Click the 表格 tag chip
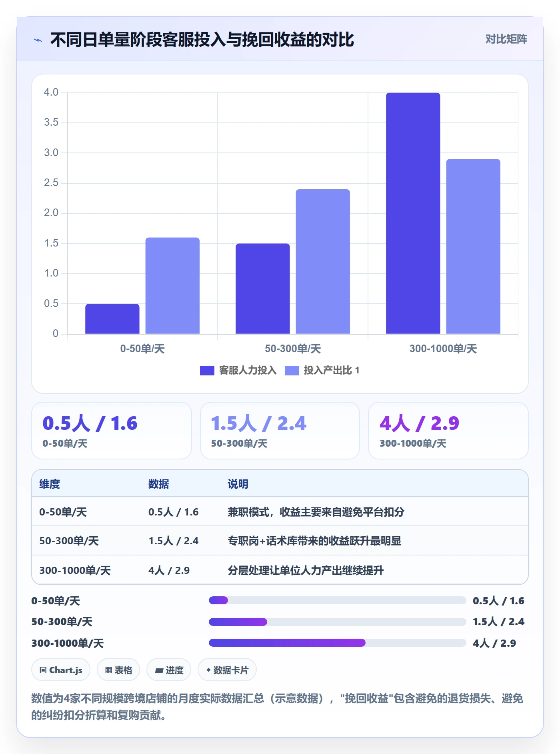The image size is (560, 754). [x=118, y=670]
